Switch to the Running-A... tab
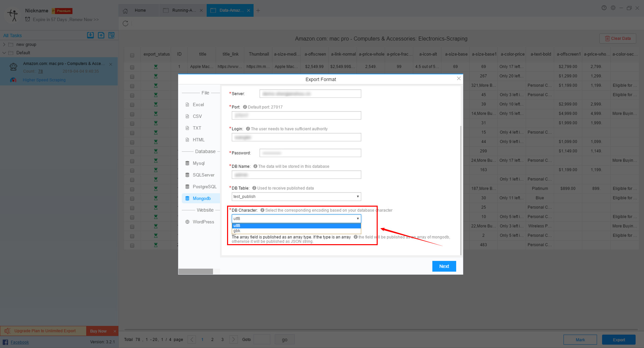This screenshot has height=348, width=644. pyautogui.click(x=183, y=10)
